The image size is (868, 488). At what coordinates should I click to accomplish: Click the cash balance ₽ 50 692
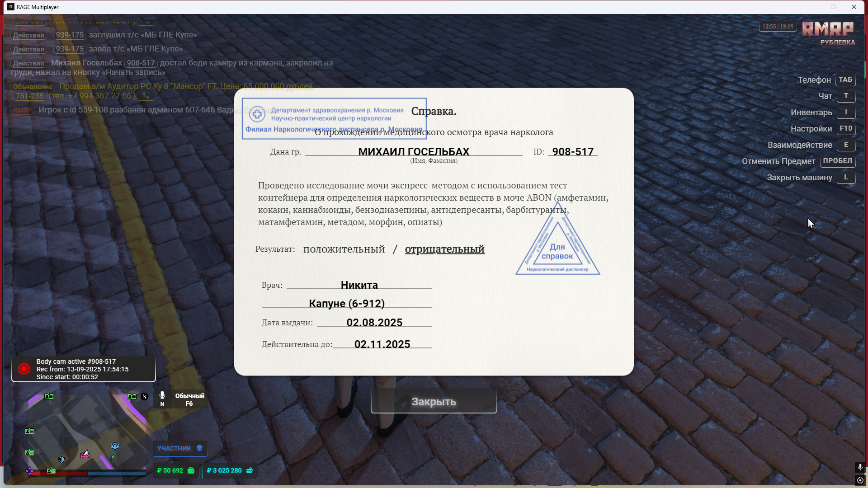(170, 470)
